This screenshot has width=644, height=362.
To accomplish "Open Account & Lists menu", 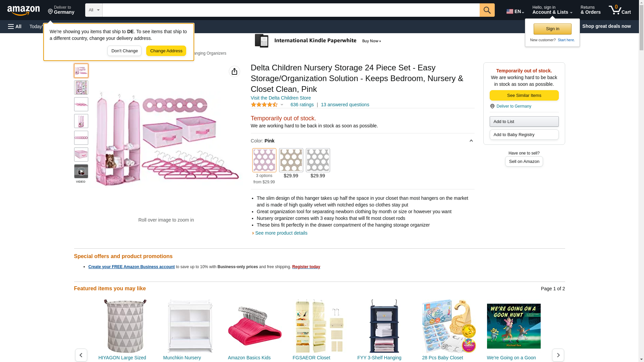I will [552, 10].
